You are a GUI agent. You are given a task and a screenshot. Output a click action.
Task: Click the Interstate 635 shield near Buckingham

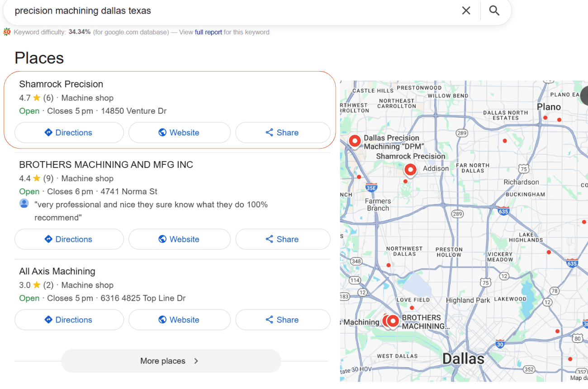(503, 211)
